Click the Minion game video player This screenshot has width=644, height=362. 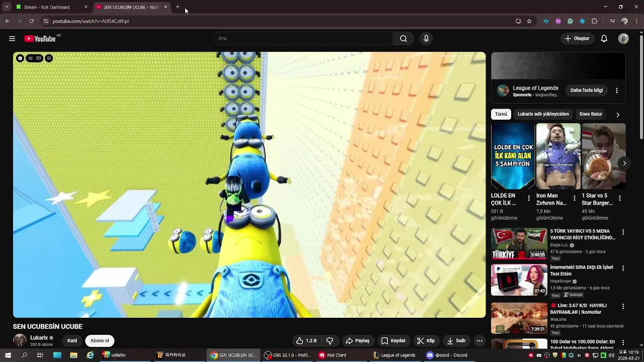[x=250, y=185]
